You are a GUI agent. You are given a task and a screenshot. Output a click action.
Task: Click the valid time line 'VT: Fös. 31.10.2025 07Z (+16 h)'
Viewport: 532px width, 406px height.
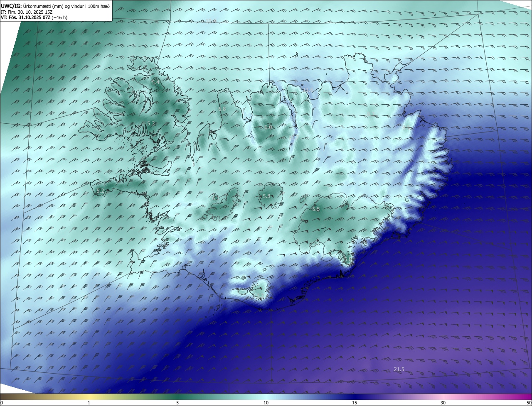34,17
